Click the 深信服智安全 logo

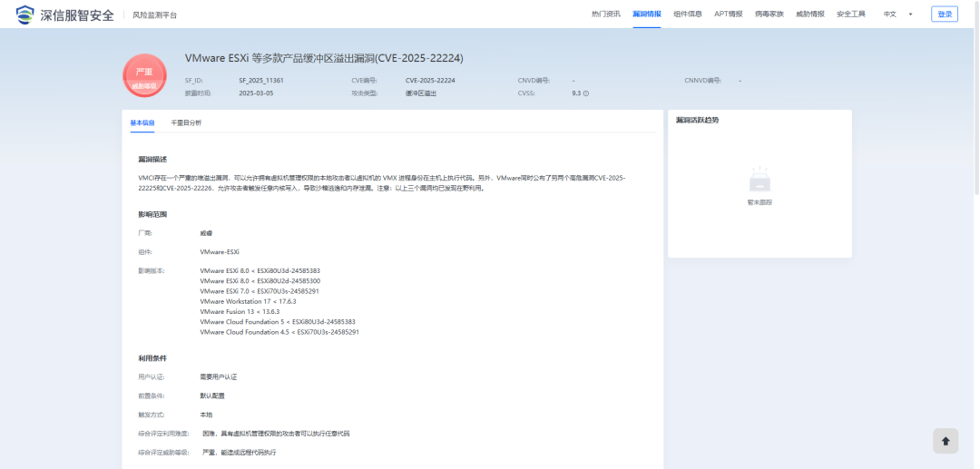(x=65, y=14)
